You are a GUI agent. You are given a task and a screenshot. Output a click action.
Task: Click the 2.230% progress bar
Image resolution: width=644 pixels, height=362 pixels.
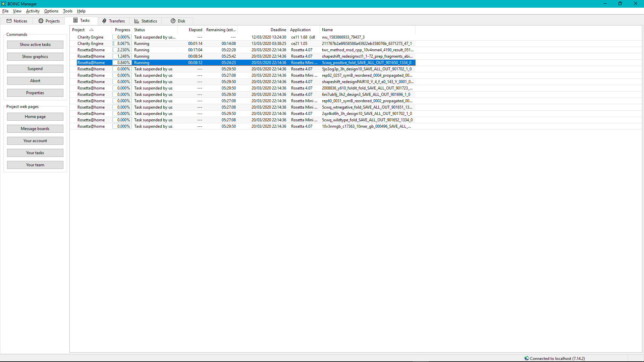pos(122,50)
